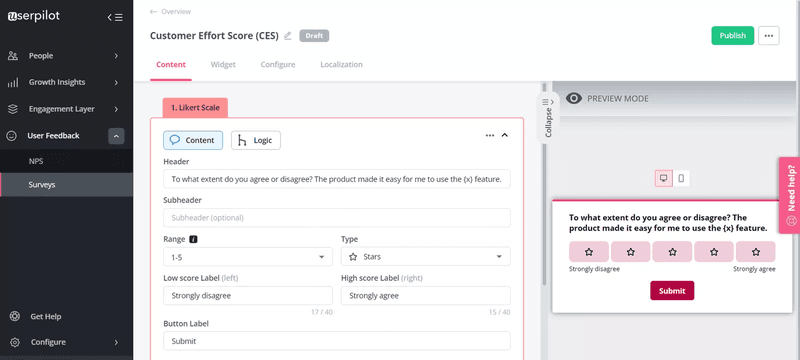Click the preview Submit button

[672, 291]
